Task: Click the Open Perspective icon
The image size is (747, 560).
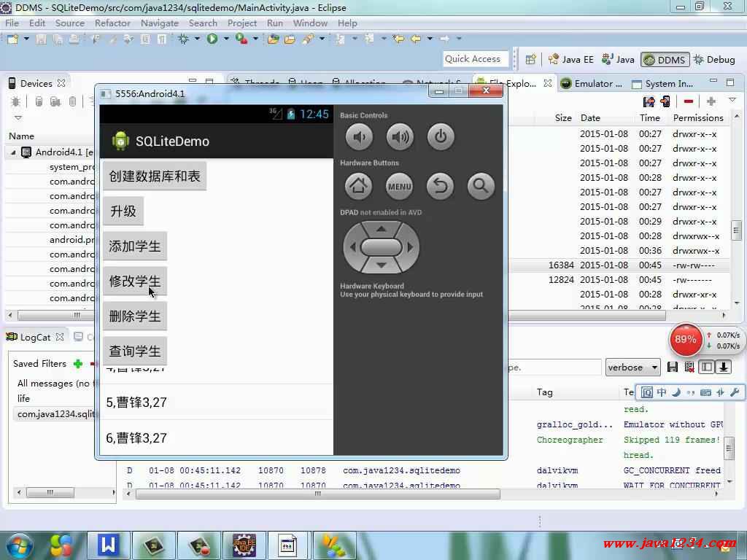Action: point(530,60)
